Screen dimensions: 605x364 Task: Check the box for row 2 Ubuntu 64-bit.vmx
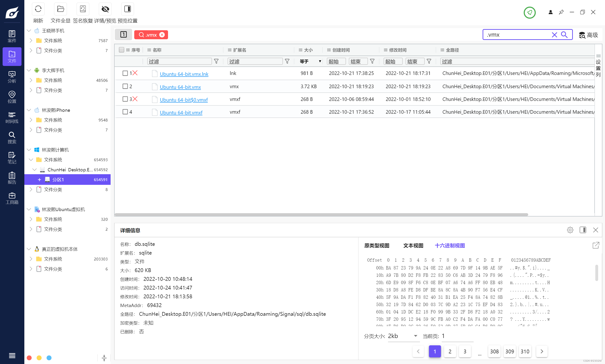pyautogui.click(x=125, y=86)
